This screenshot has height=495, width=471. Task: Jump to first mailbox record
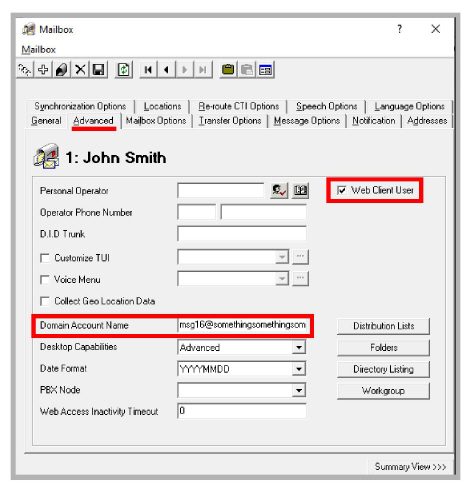[148, 70]
